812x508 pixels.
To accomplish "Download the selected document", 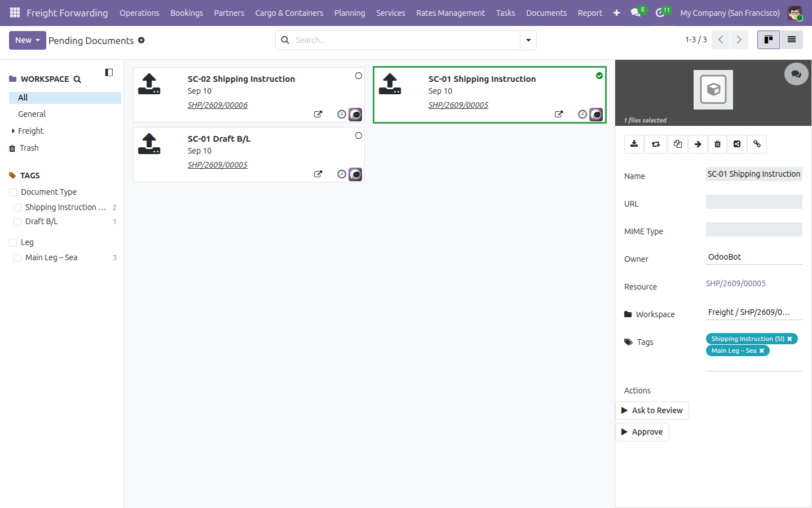I will (634, 144).
